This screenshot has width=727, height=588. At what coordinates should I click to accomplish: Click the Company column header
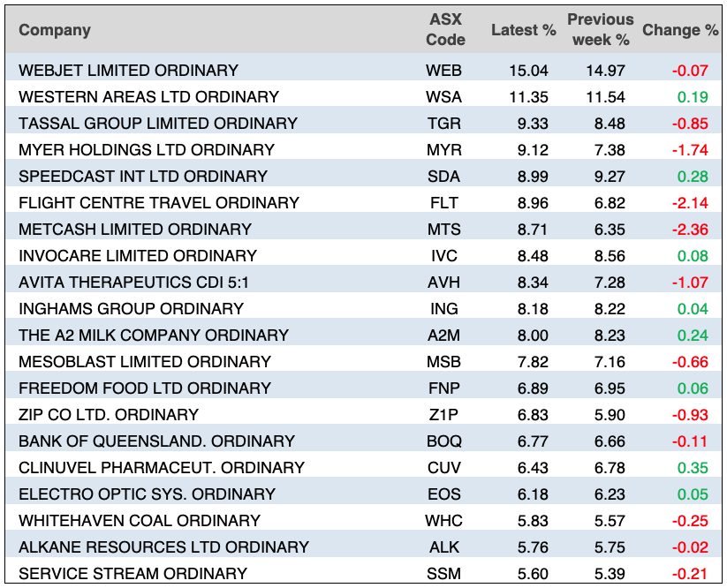55,30
